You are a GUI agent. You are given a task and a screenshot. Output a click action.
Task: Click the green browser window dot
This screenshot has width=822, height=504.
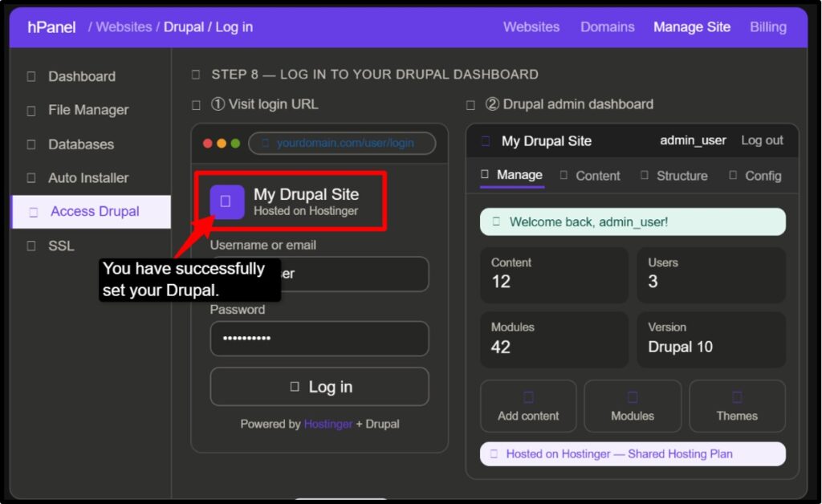click(235, 144)
